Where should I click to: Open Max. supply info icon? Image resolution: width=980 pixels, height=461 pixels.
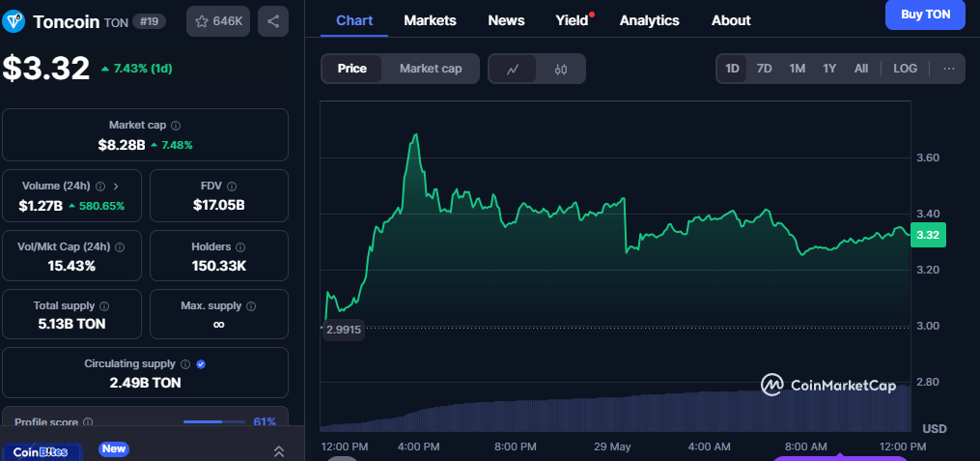point(251,306)
